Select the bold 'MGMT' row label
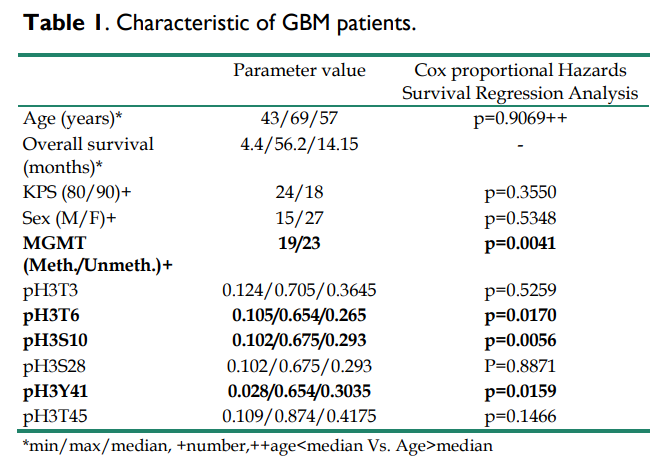 pyautogui.click(x=52, y=241)
